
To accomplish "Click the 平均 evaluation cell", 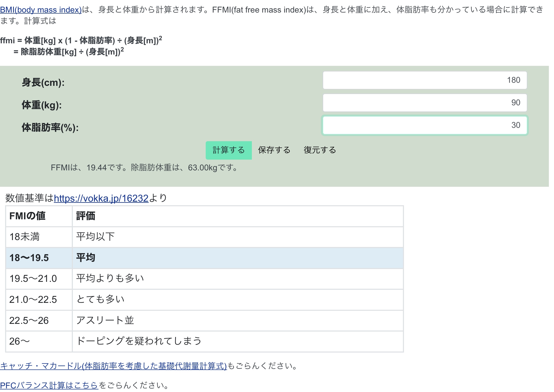I will (86, 258).
